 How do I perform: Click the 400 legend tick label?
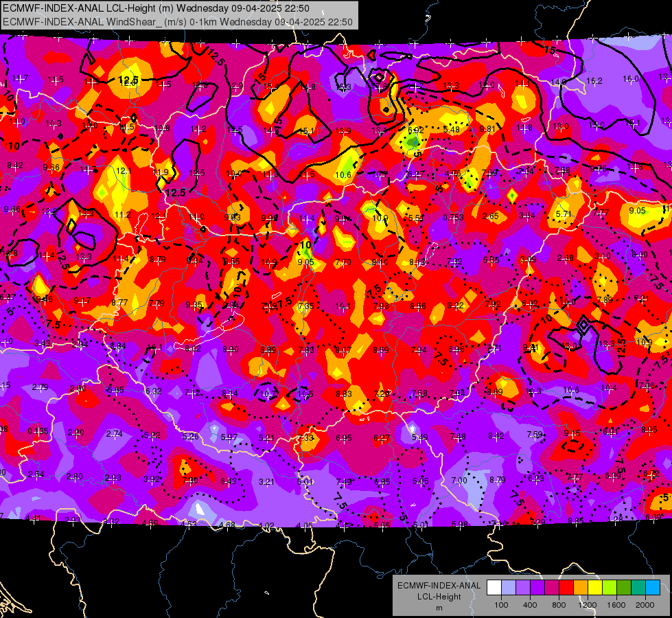coord(530,605)
